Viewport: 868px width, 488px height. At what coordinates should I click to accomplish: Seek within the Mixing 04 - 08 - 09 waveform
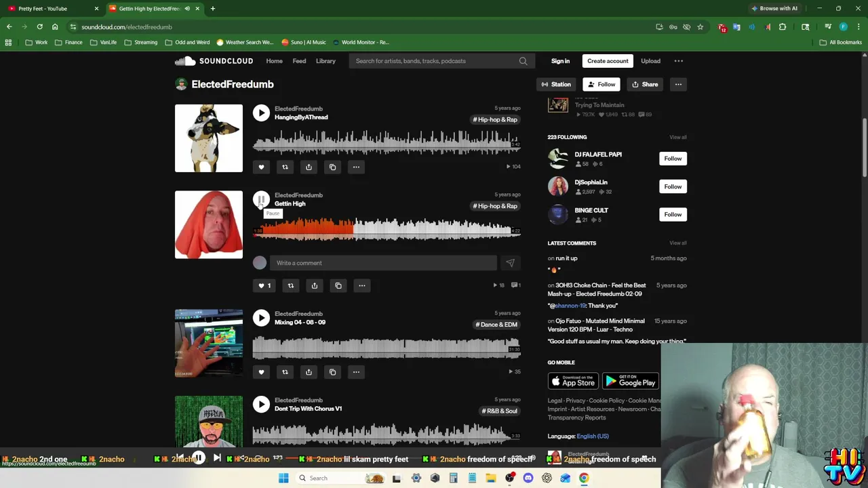pyautogui.click(x=387, y=349)
